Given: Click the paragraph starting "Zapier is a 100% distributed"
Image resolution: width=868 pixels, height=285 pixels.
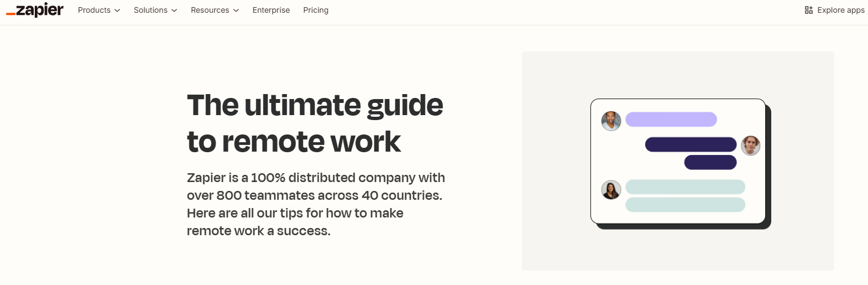Looking at the screenshot, I should pos(316,204).
